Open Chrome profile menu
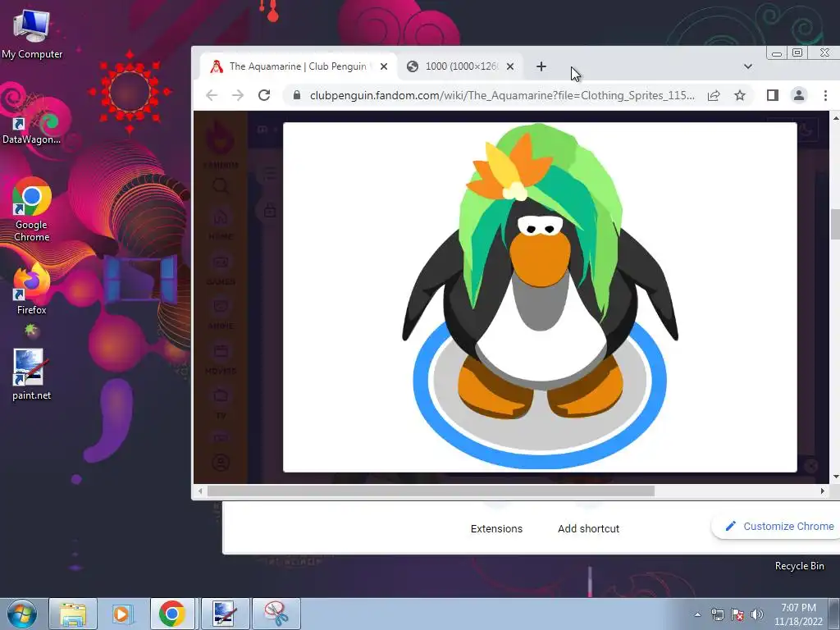 (x=799, y=95)
